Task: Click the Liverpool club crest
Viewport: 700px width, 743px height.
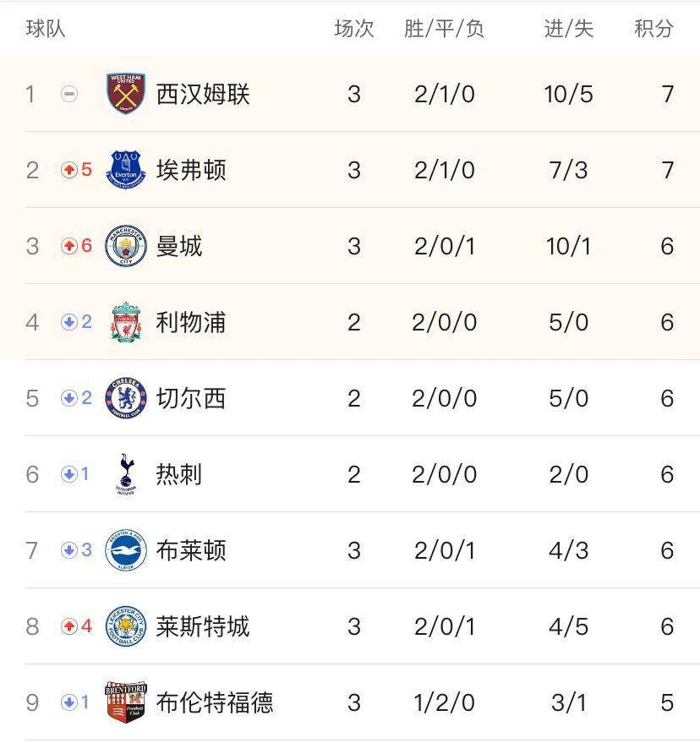Action: tap(126, 322)
